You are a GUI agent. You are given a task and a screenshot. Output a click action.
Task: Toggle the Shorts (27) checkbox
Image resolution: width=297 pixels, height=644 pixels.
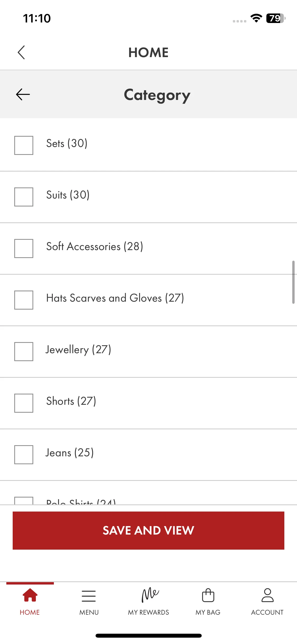(x=24, y=403)
